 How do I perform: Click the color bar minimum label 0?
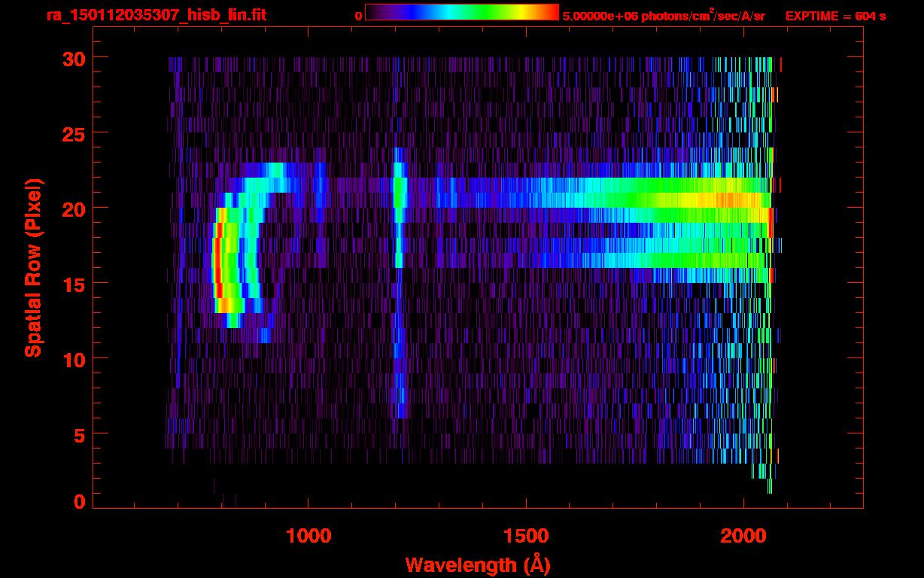point(358,16)
